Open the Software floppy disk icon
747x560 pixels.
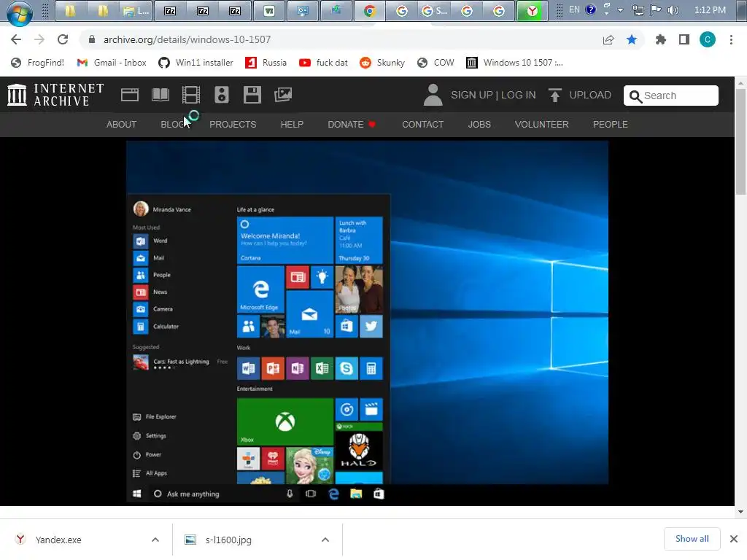point(252,95)
